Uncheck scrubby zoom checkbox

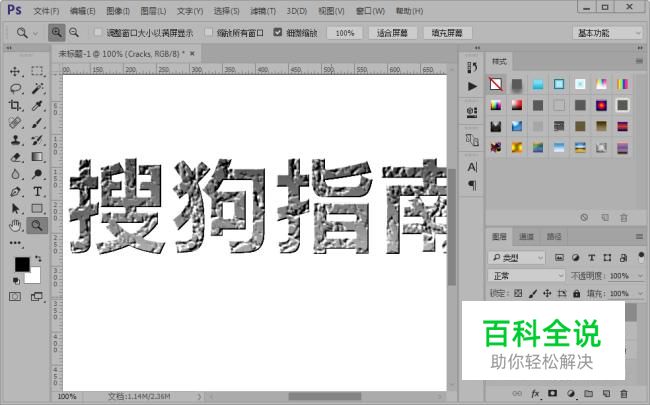278,32
